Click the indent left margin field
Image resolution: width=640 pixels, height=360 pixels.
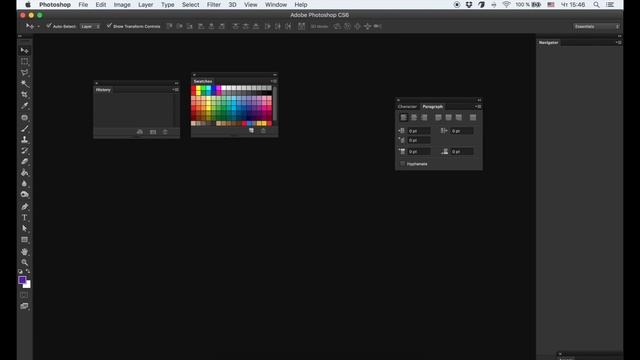419,131
